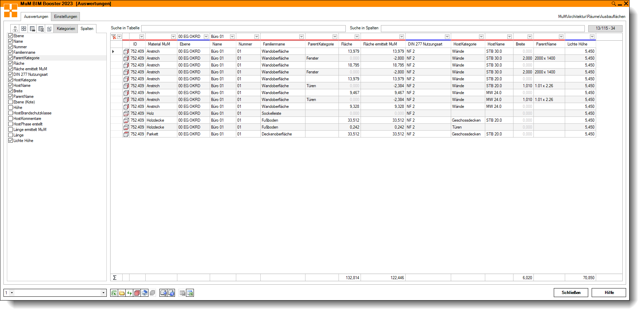
Task: Click the table with Excel icon
Action: (x=190, y=293)
